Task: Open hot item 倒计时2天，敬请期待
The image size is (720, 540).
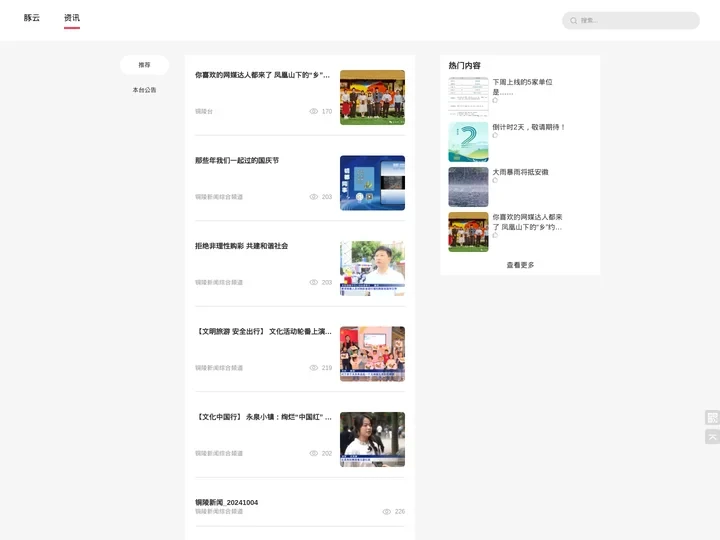Action: click(529, 127)
